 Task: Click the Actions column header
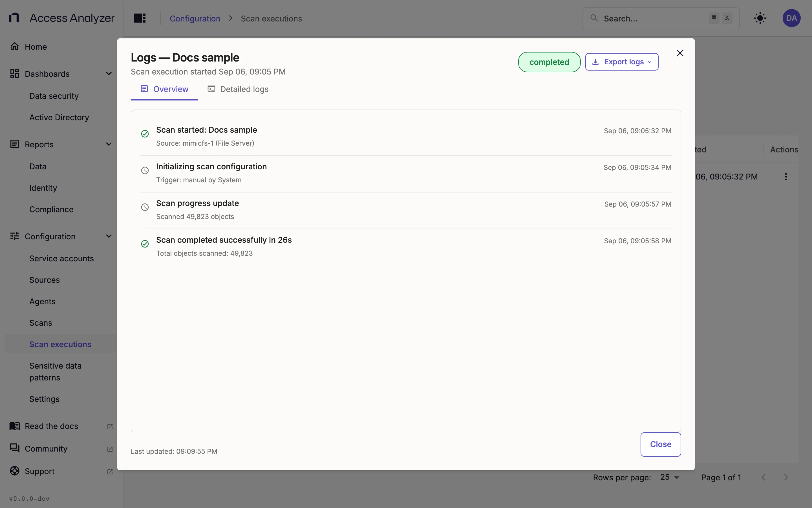[784, 150]
